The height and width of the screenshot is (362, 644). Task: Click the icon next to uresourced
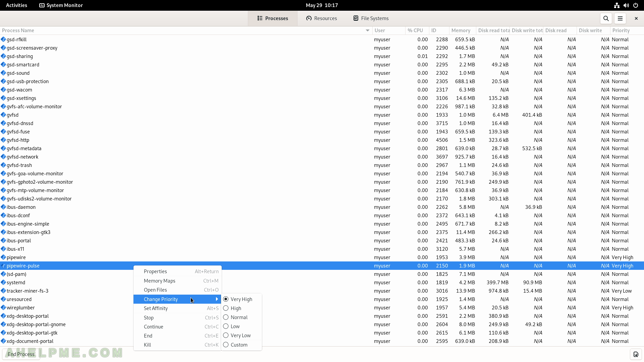pos(3,299)
